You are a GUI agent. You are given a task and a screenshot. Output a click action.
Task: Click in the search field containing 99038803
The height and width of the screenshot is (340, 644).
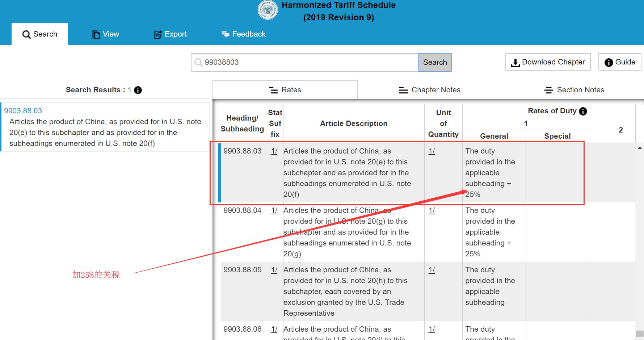point(308,62)
